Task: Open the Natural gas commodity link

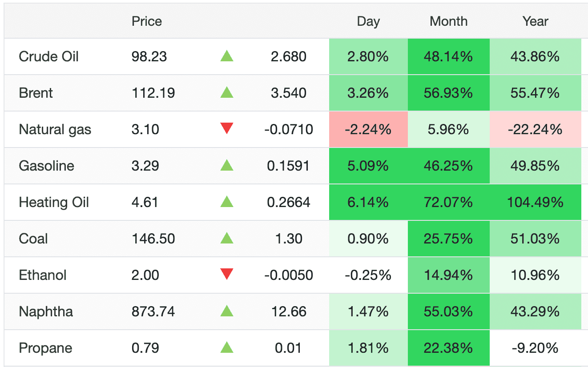Action: [55, 129]
